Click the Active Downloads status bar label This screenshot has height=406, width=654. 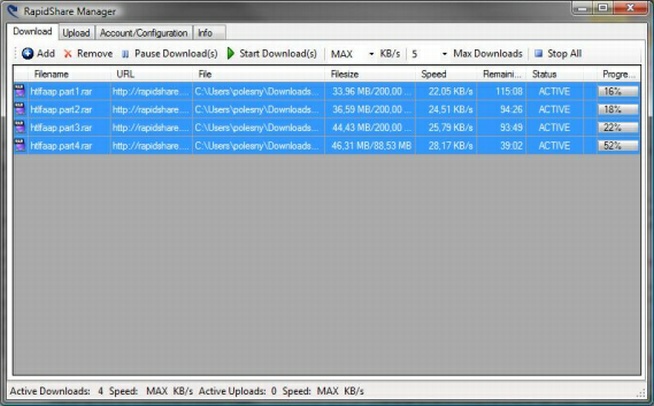tap(50, 391)
